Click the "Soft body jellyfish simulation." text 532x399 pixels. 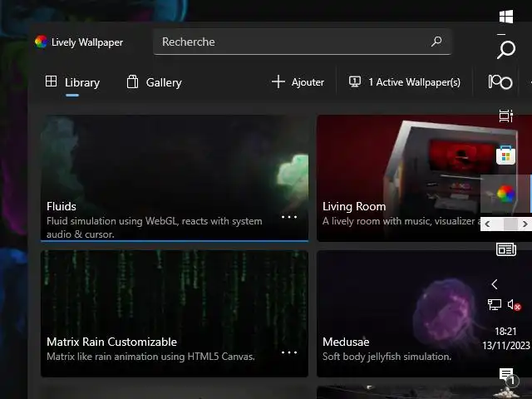coord(387,357)
